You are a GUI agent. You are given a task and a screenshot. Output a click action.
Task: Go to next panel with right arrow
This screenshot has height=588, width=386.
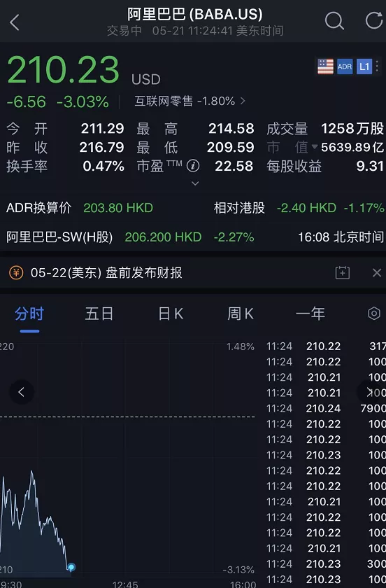pos(369,392)
